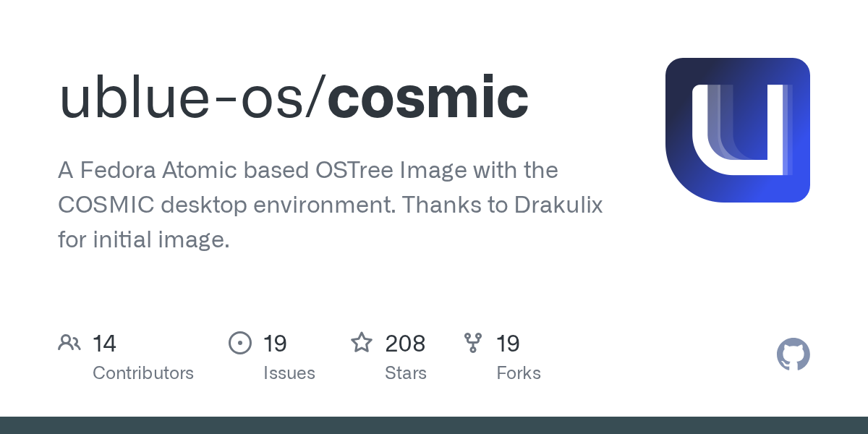Click the Stars star icon
Screen dimensions: 868x434
click(362, 343)
